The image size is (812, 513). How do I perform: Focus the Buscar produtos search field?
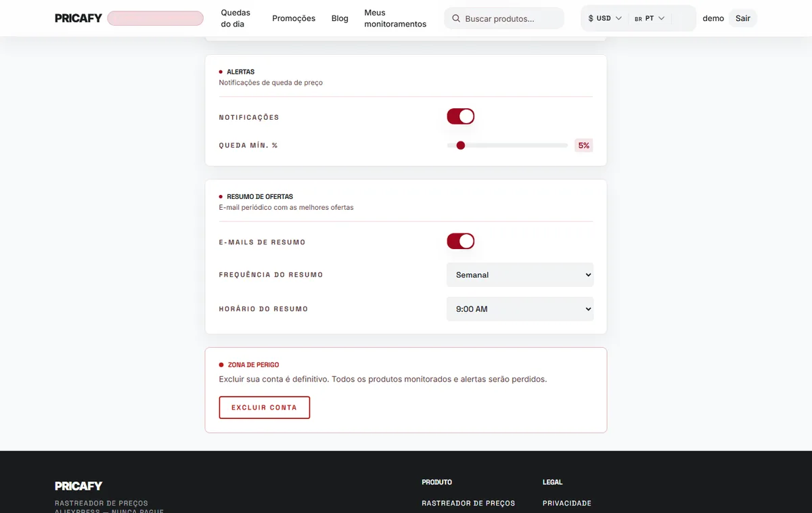504,18
